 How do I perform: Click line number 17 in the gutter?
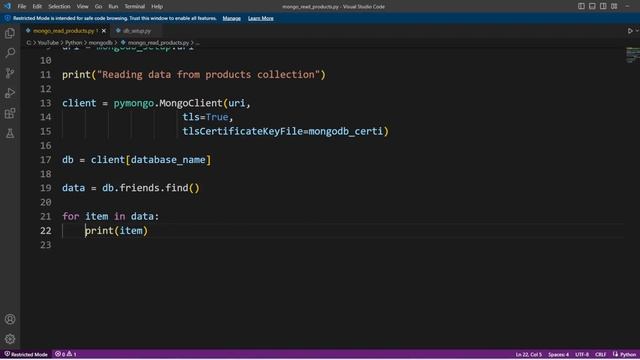(46, 160)
